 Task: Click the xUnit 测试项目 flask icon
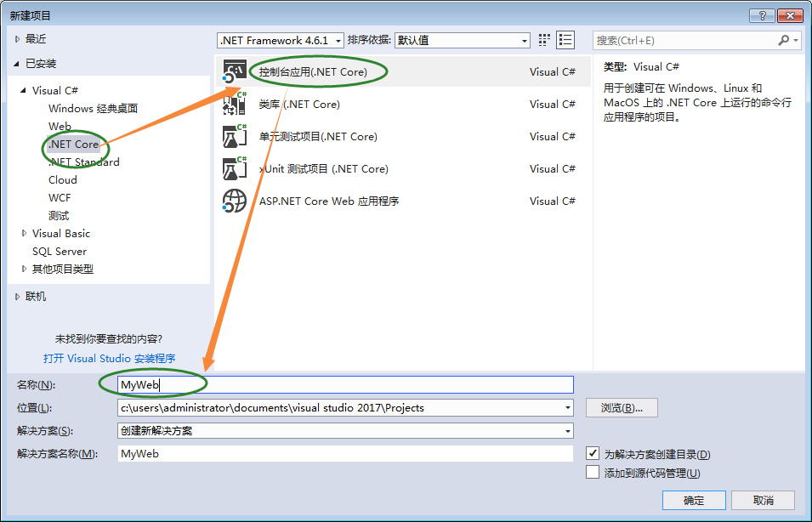point(235,168)
